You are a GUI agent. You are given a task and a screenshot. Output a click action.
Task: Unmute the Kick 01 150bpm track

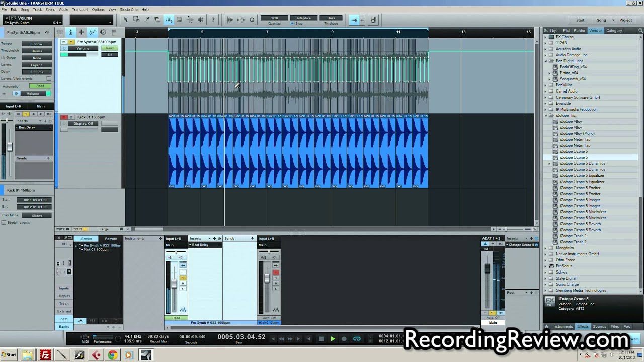64,117
